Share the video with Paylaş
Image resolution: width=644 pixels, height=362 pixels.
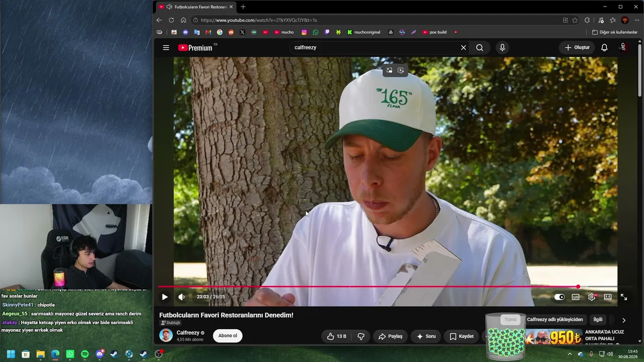tap(390, 336)
